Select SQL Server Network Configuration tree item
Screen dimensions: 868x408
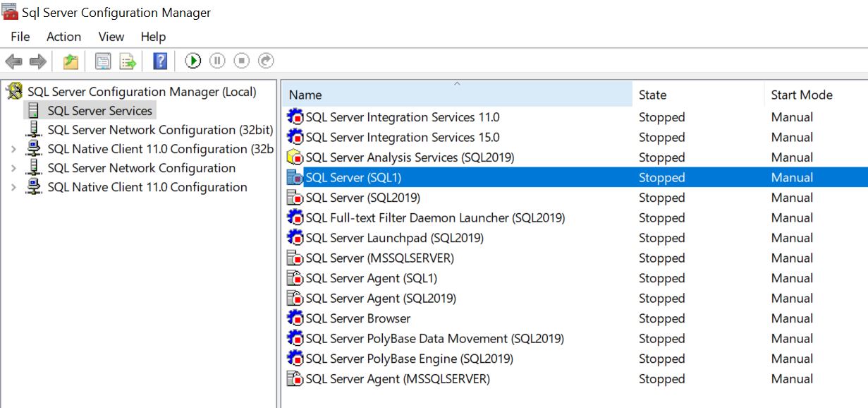(x=141, y=168)
